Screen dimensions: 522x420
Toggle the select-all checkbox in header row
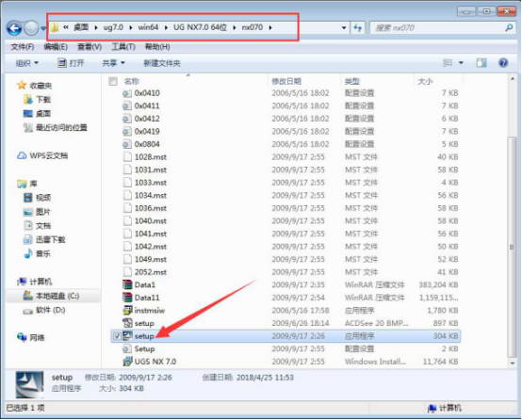(113, 81)
